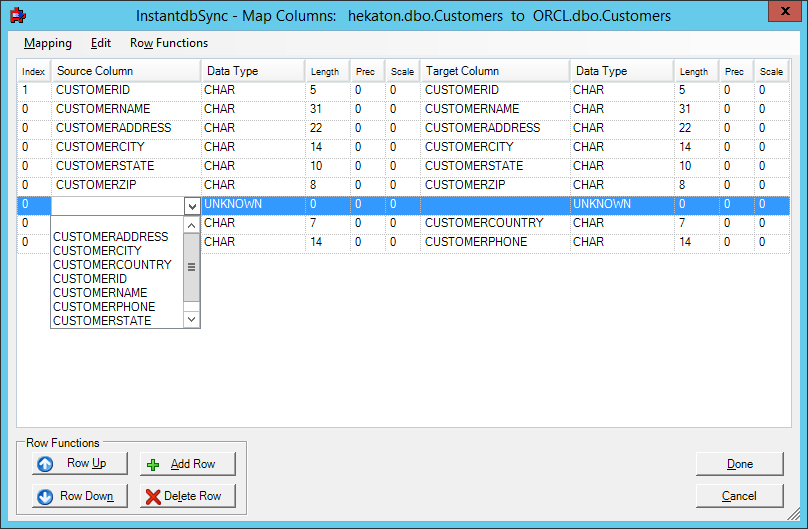Select the blank entry in dropdown list

point(117,223)
